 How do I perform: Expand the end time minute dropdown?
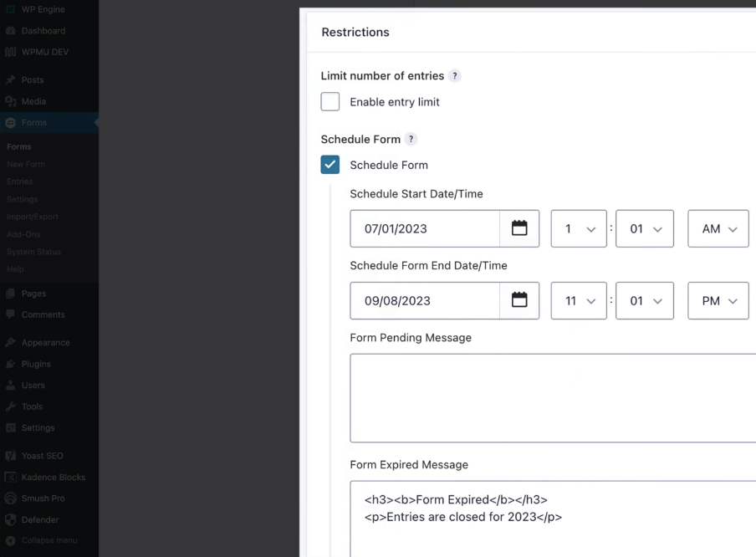pyautogui.click(x=644, y=300)
